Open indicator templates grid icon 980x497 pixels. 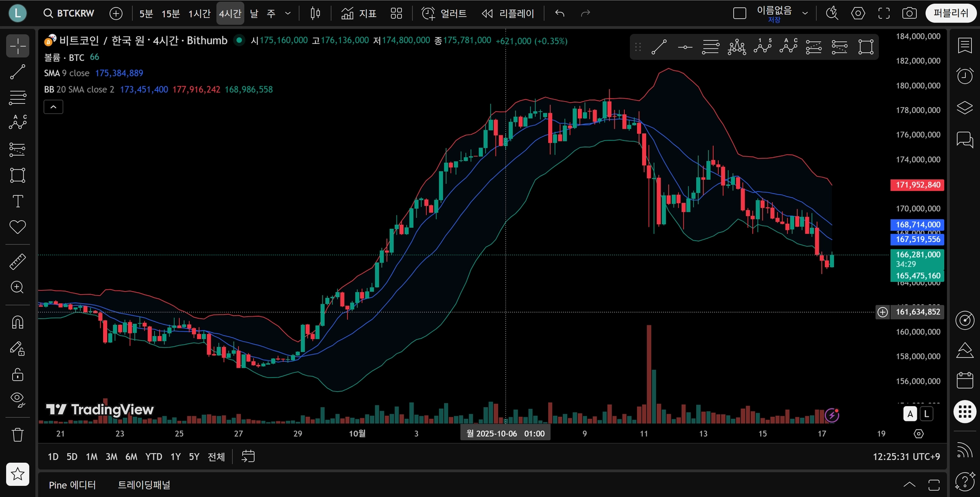coord(397,13)
